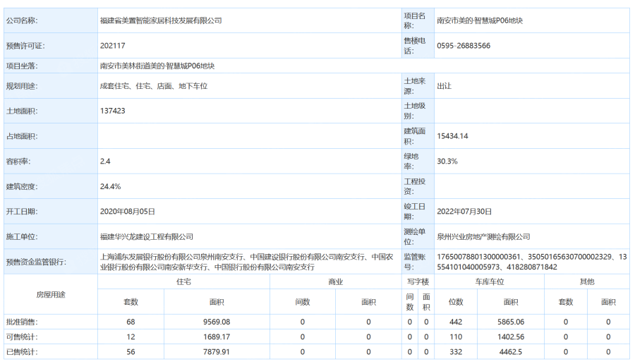
Task: Click the 竣工日期 label
Action: click(414, 212)
